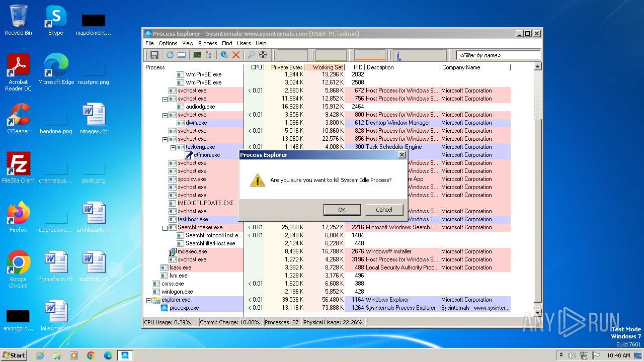This screenshot has width=644, height=362.
Task: Sort by Company Name column header
Action: (x=475, y=67)
